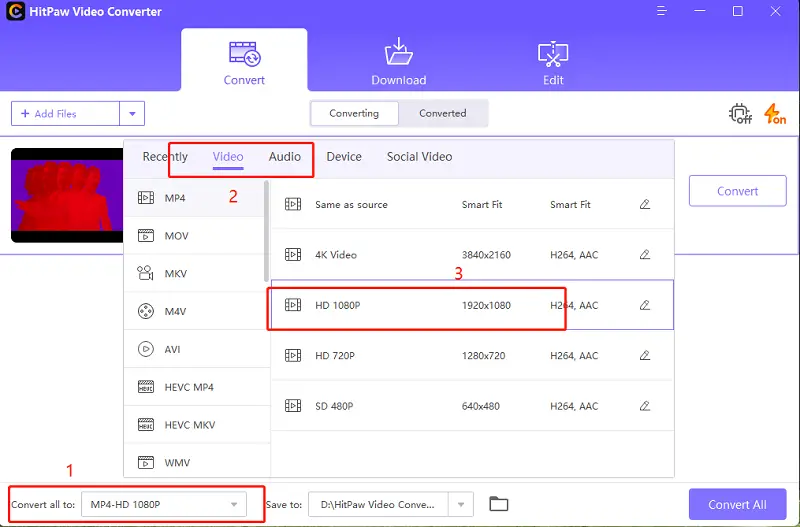Edit HD 1080P preset settings
This screenshot has width=800, height=527.
pos(645,305)
